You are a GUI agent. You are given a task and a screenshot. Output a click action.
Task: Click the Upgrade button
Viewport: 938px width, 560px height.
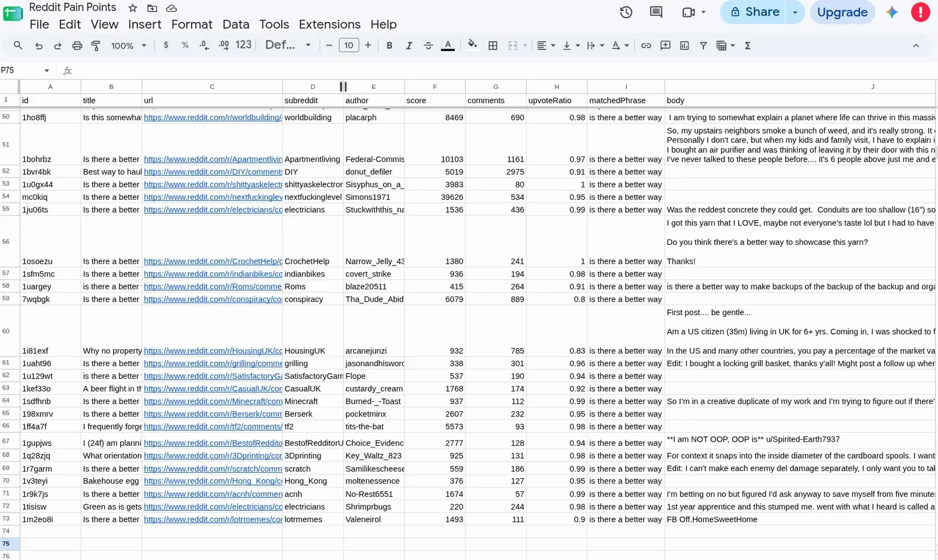pos(842,12)
